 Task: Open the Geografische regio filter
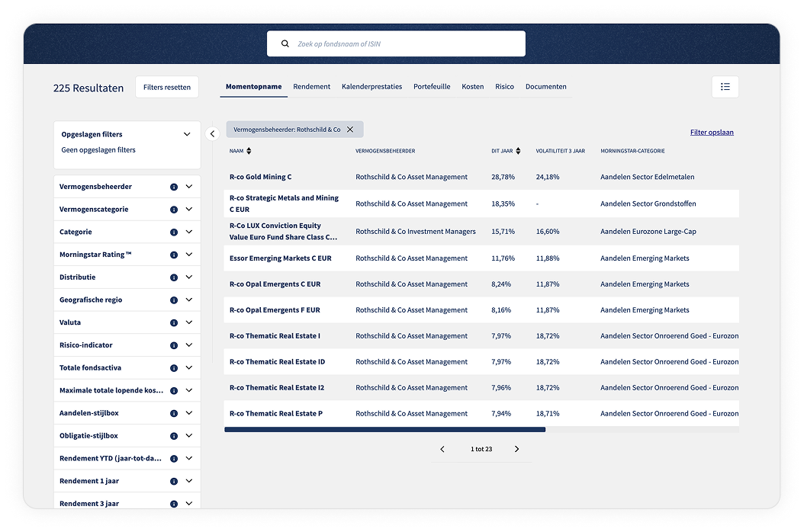pos(189,300)
